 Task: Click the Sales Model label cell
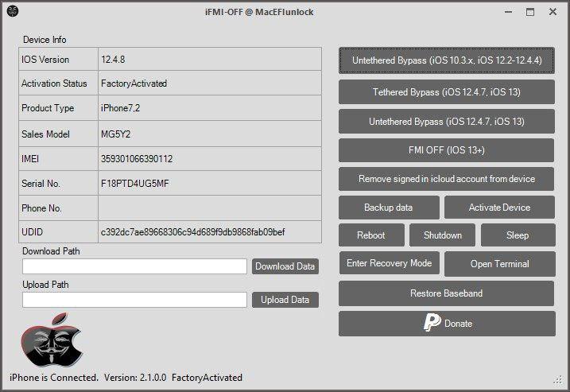(59, 134)
